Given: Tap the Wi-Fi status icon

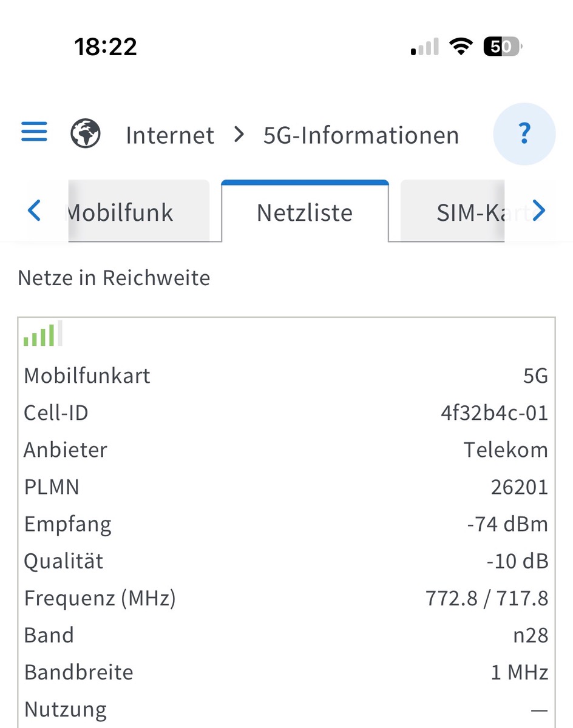Looking at the screenshot, I should click(461, 47).
